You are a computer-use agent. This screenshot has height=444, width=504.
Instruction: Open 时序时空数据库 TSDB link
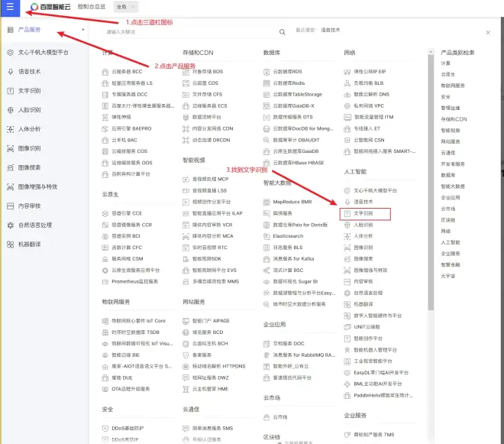click(x=136, y=332)
